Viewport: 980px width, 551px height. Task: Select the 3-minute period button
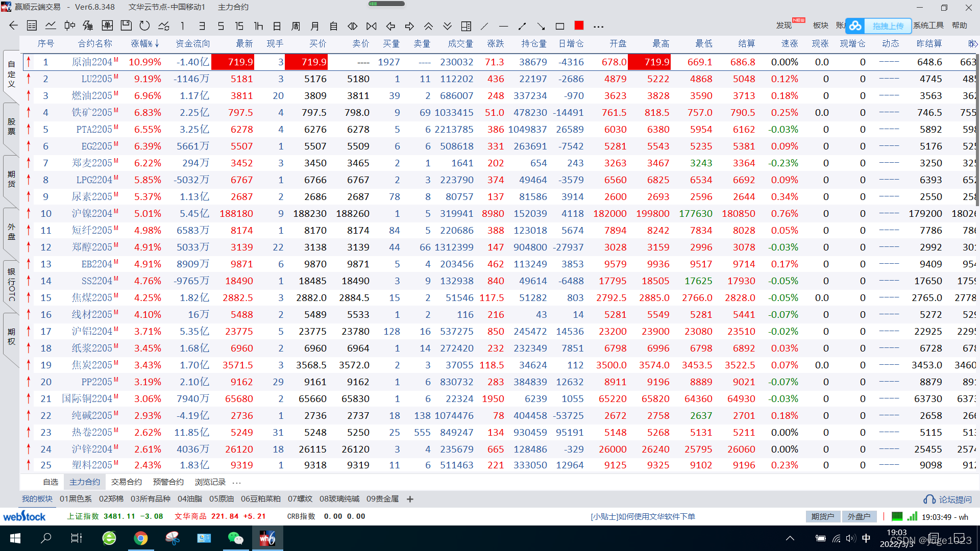[202, 26]
